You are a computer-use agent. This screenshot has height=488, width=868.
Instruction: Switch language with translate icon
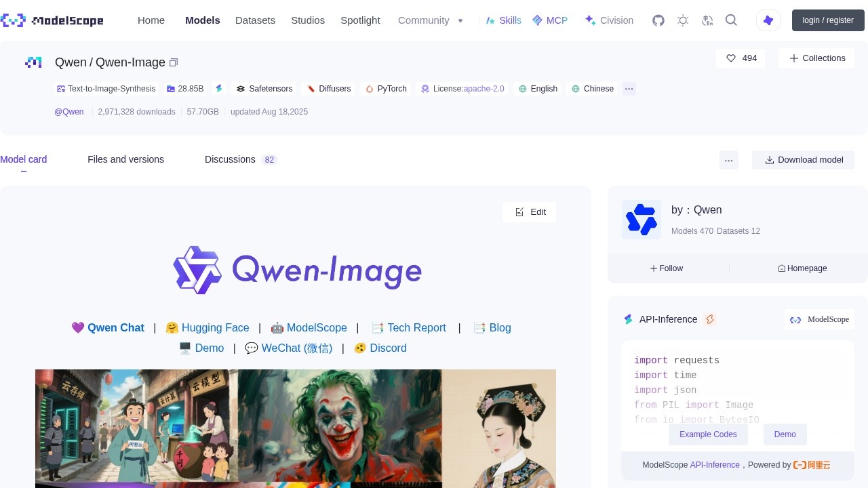click(x=707, y=20)
